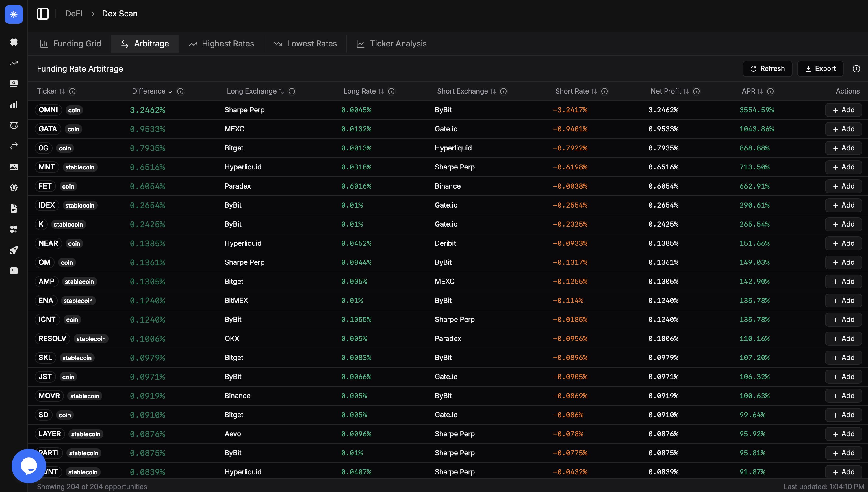
Task: Open the globe icon in the sidebar
Action: point(14,187)
